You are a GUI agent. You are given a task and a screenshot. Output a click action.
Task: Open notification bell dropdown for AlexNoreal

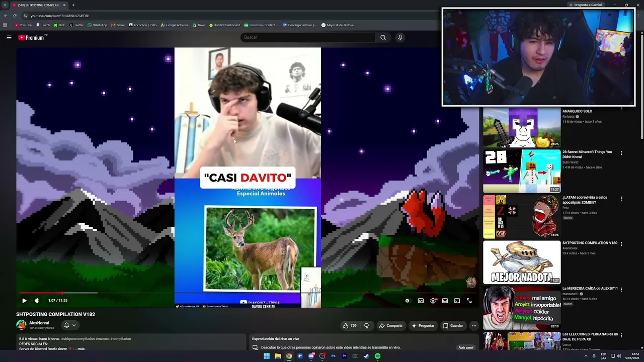pyautogui.click(x=70, y=325)
